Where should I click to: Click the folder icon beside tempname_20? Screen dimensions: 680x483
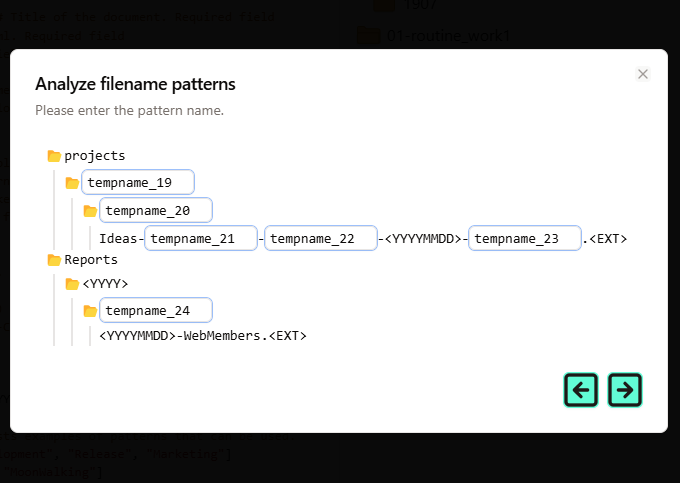tap(90, 211)
